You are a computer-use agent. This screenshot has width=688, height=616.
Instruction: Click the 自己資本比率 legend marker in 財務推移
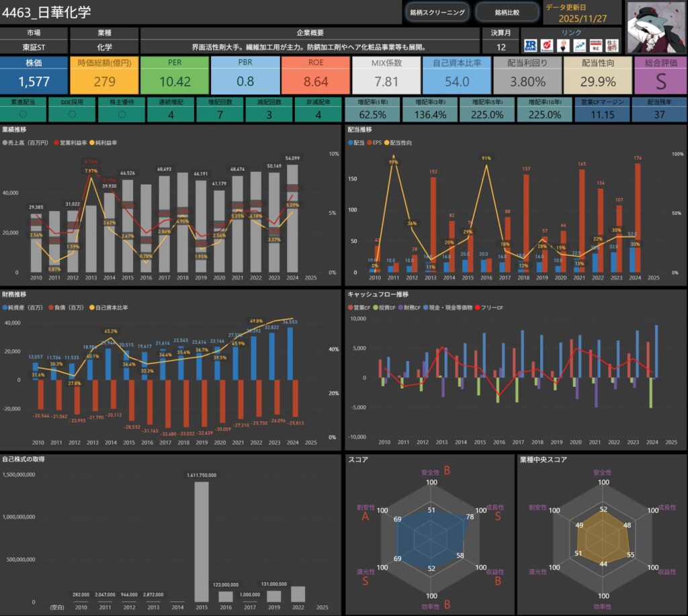click(91, 308)
